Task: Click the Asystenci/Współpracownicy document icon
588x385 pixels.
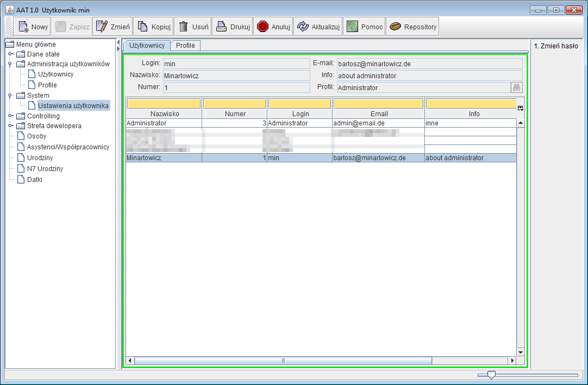Action: click(21, 147)
